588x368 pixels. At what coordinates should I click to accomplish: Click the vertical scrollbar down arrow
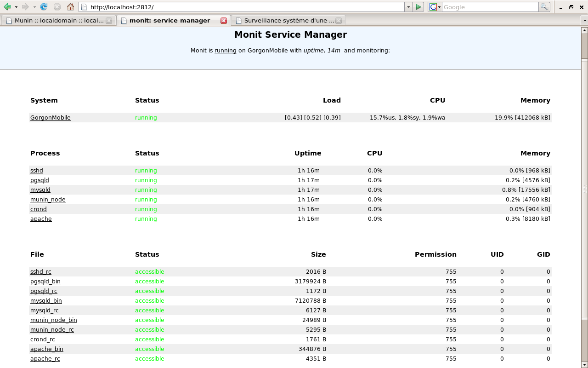tap(584, 364)
